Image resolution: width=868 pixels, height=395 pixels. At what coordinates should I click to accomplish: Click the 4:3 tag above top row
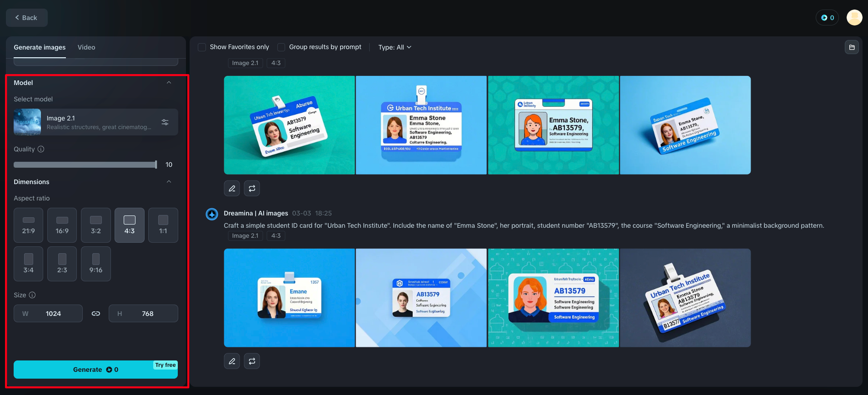point(276,63)
